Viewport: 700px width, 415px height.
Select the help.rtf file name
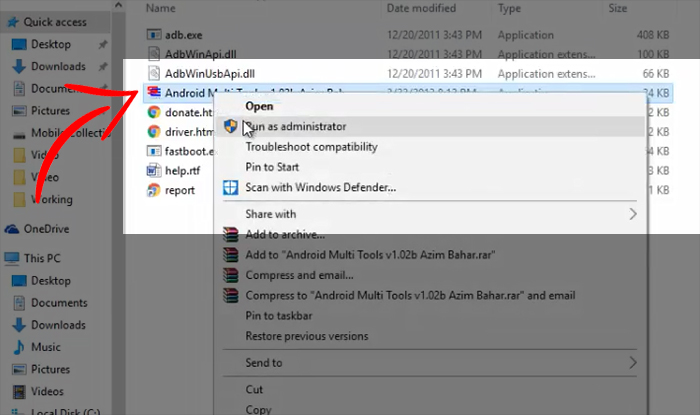pos(183,170)
